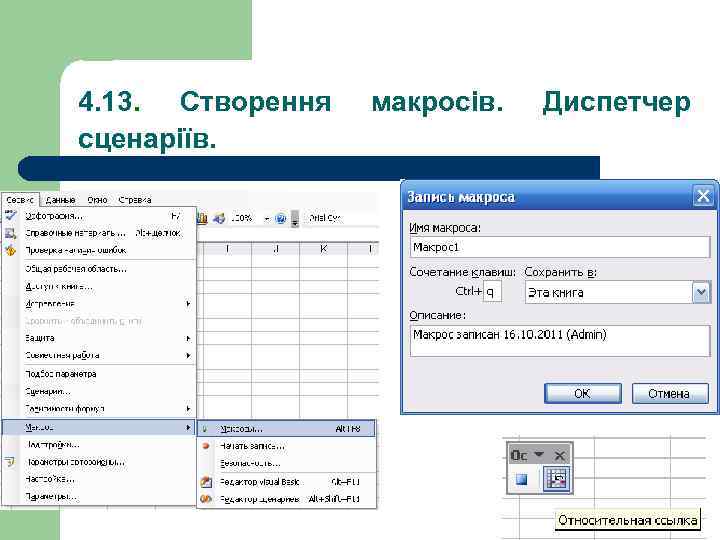This screenshot has height=540, width=720.
Task: Click the error checking icon in Сервис menu
Action: (10, 250)
